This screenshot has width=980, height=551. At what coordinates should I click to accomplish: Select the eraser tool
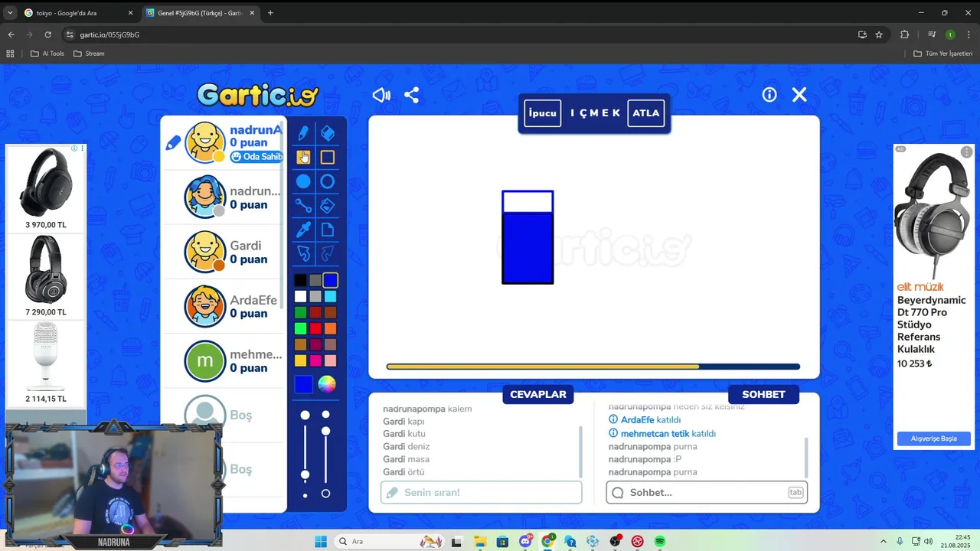pos(328,134)
